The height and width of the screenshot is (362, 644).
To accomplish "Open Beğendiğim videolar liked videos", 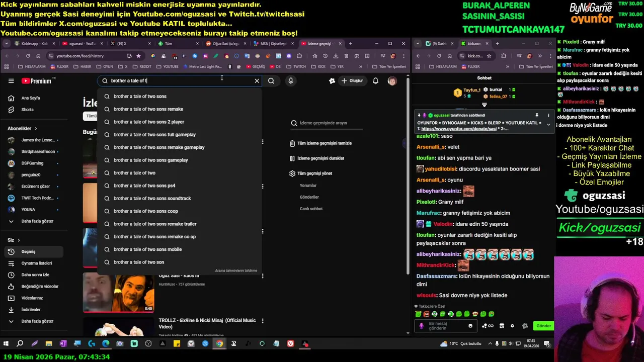I will coord(33,286).
